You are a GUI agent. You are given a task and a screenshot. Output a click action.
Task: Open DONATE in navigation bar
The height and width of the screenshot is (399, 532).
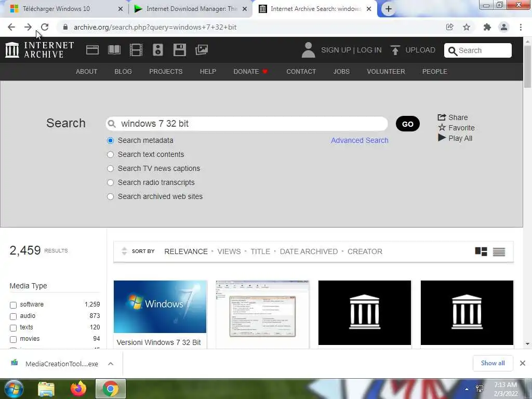coord(251,72)
